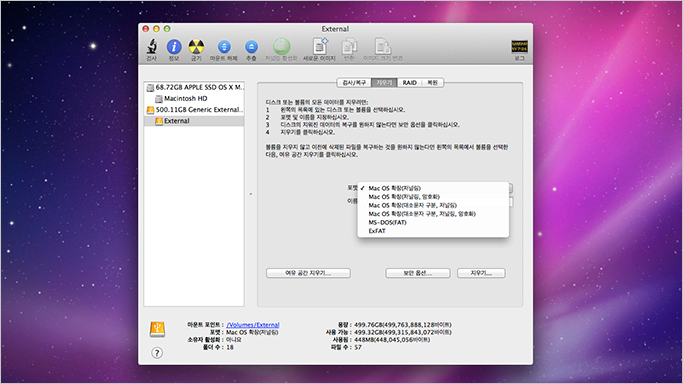Image resolution: width=683 pixels, height=384 pixels.
Task: Open the /Volumes/External mount point link
Action: pos(253,325)
